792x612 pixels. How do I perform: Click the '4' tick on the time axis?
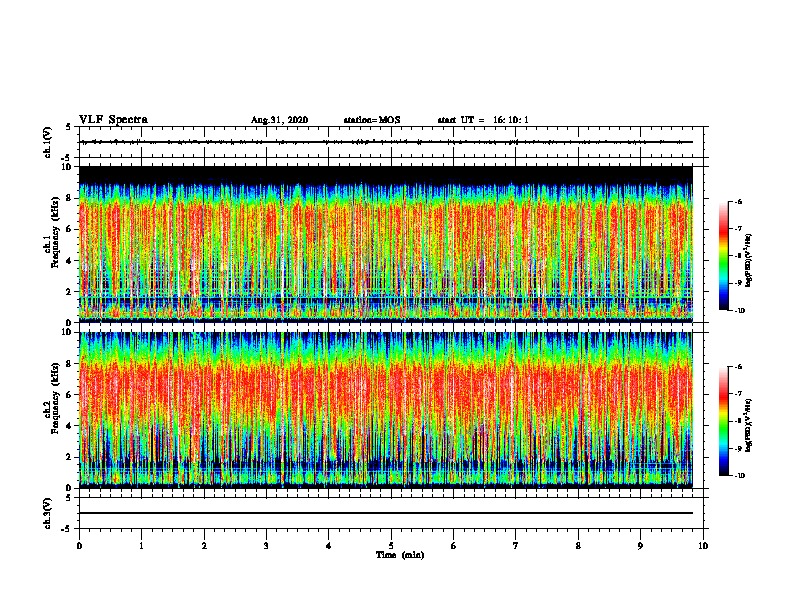tap(329, 546)
